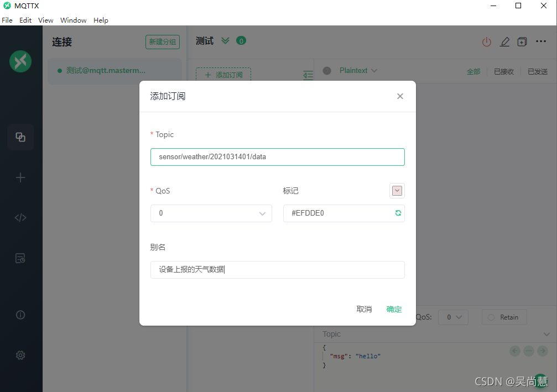Select the 测试@mqtt.masterm... connection
Screen dimensions: 557x392
pyautogui.click(x=114, y=71)
